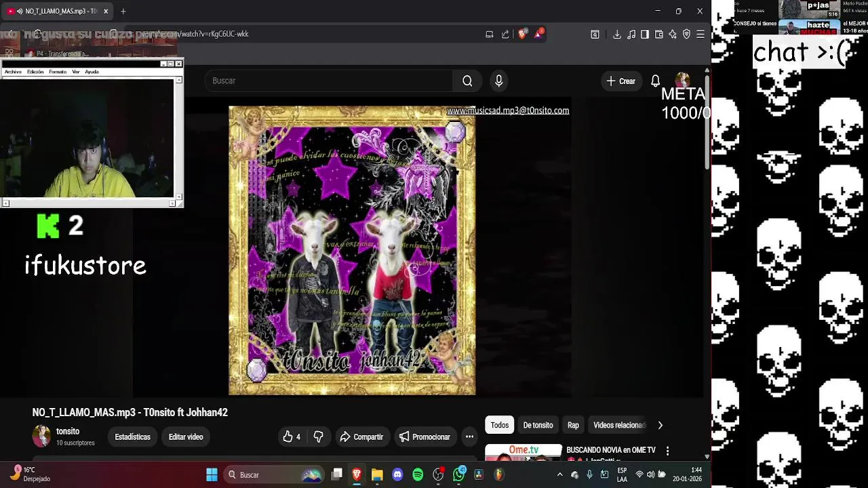
Task: Open the Wi-Fi network tray icon
Action: click(x=639, y=474)
